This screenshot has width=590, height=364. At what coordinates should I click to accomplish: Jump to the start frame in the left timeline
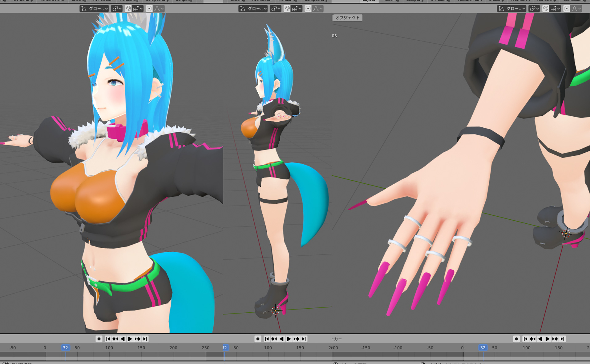[108, 339]
